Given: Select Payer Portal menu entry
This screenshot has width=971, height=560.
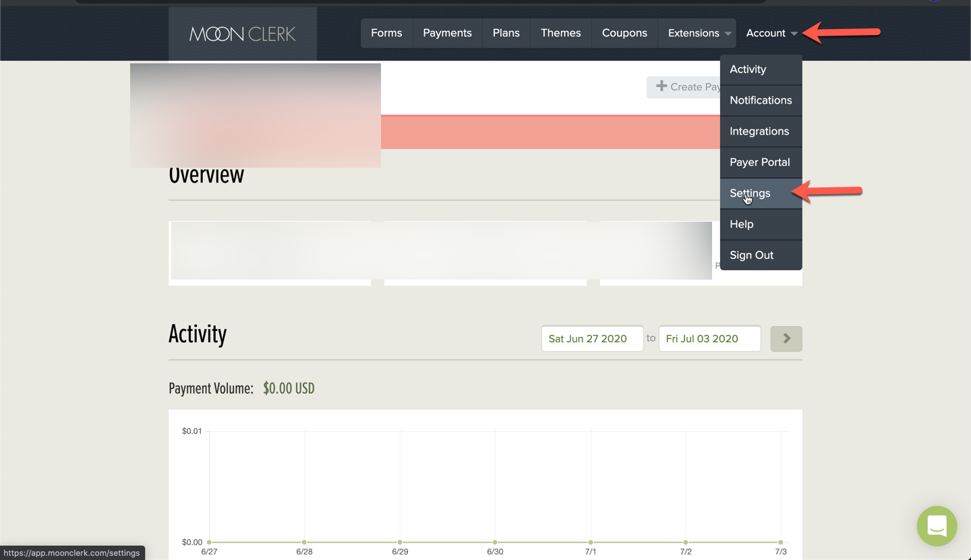Looking at the screenshot, I should pyautogui.click(x=761, y=162).
